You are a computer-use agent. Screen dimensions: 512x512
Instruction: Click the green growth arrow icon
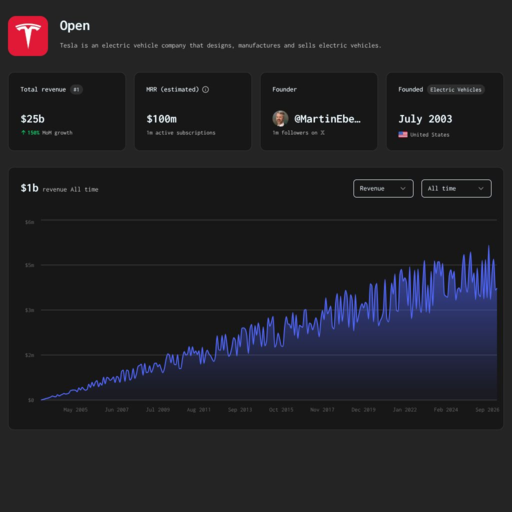pos(23,133)
